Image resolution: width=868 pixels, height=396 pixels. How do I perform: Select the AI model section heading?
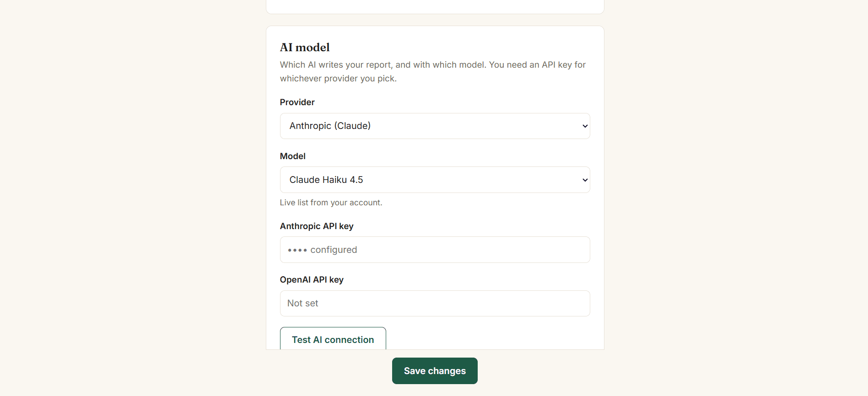coord(305,48)
